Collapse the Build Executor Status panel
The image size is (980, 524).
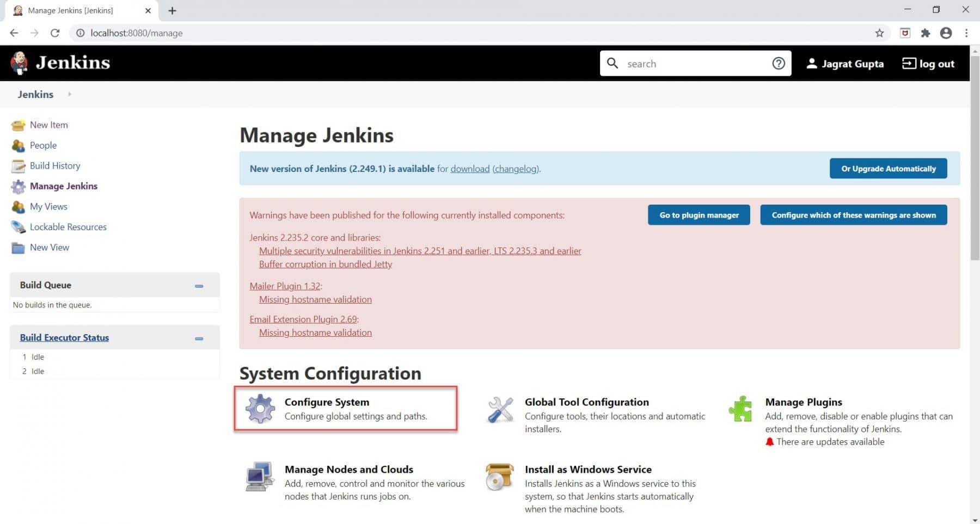click(199, 338)
